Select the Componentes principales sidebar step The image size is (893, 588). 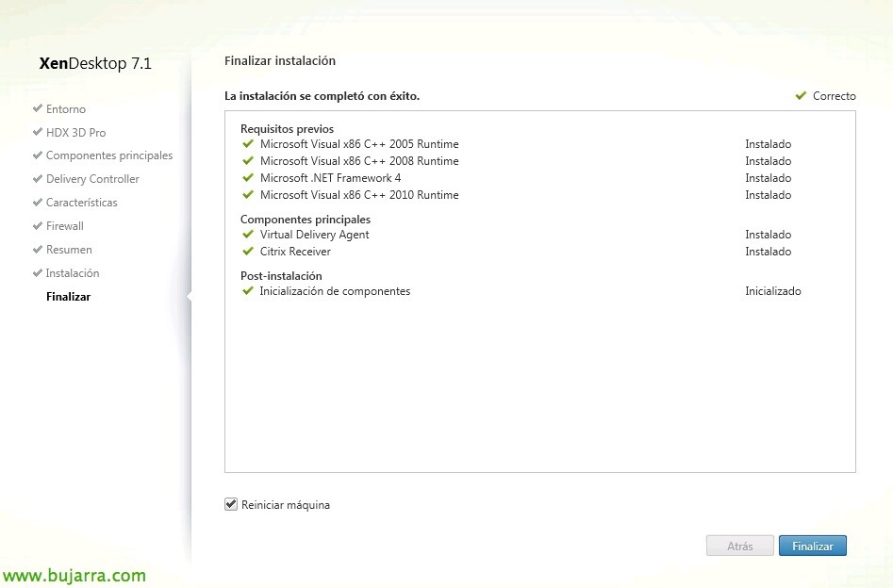tap(109, 155)
